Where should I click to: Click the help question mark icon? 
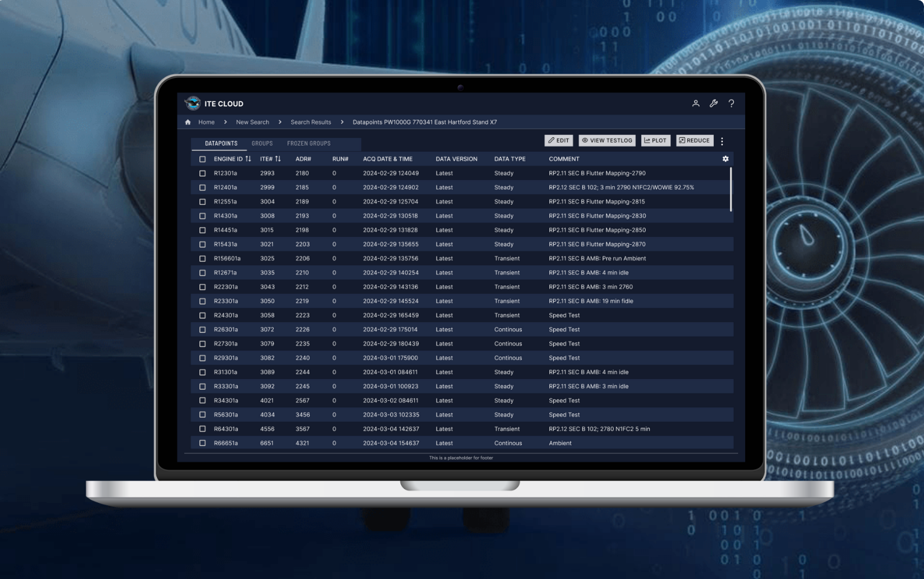(x=731, y=103)
